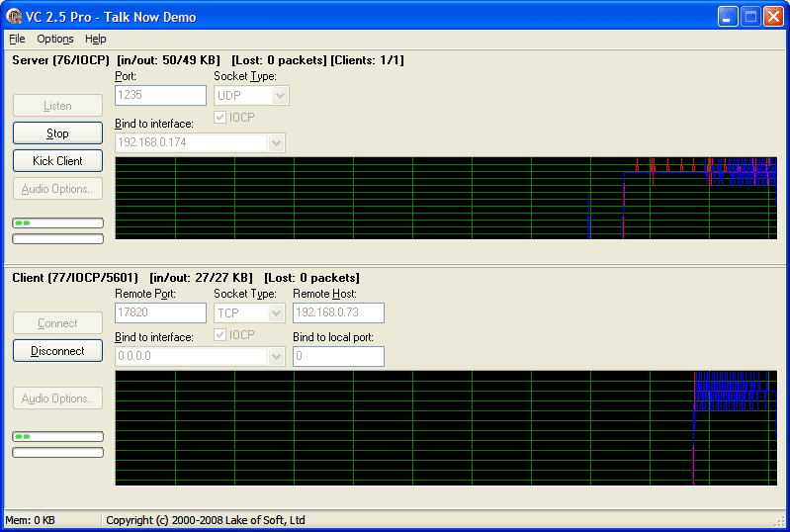This screenshot has height=532, width=790.
Task: Click the client traffic graph
Action: (x=446, y=428)
